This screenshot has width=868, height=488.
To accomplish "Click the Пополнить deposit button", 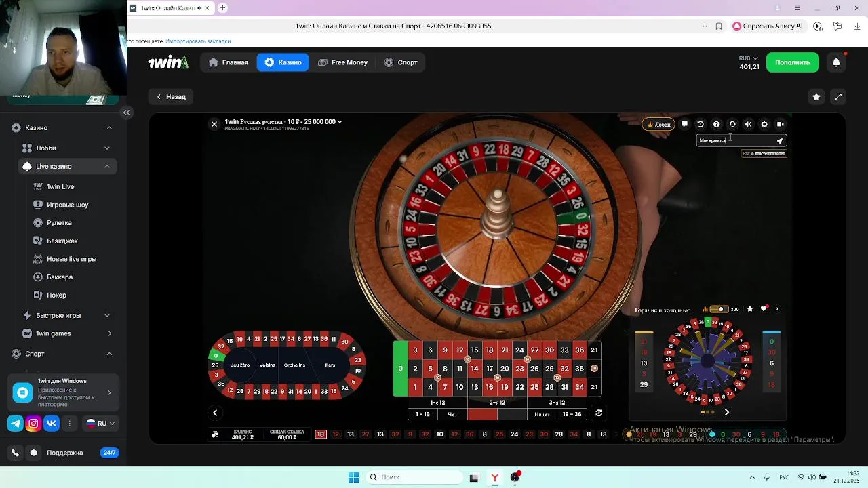I will pyautogui.click(x=792, y=62).
